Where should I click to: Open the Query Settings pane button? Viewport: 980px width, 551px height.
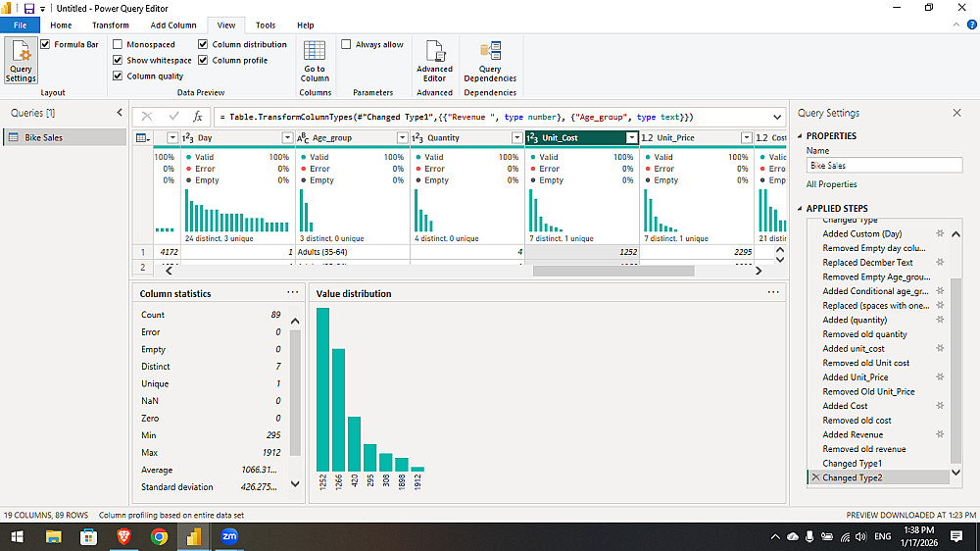[x=21, y=60]
